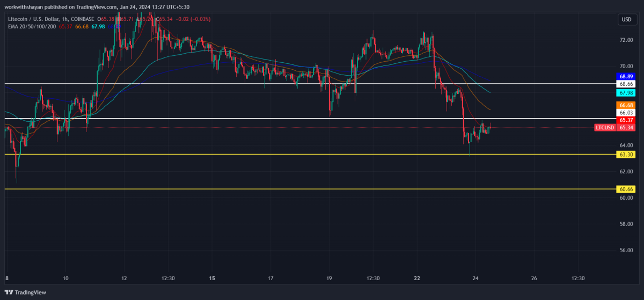Click the cyan 67.98 EMA price tag
This screenshot has height=300, width=644.
[x=626, y=93]
